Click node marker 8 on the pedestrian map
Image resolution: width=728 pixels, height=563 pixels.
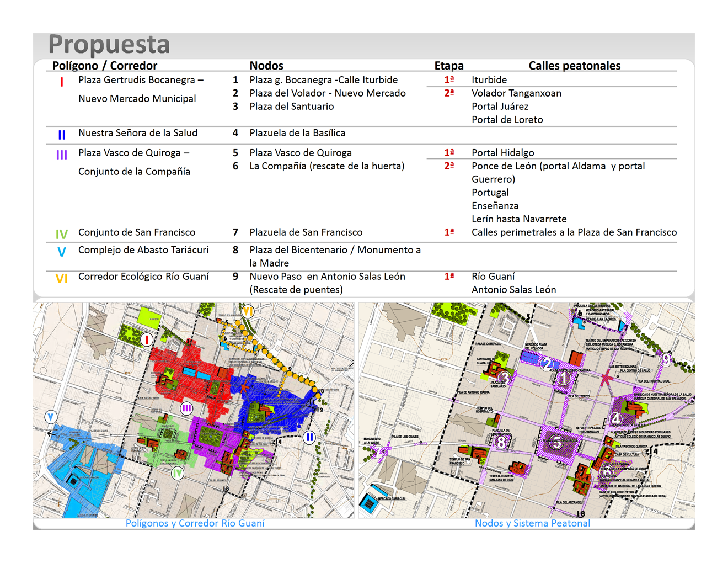pyautogui.click(x=500, y=442)
